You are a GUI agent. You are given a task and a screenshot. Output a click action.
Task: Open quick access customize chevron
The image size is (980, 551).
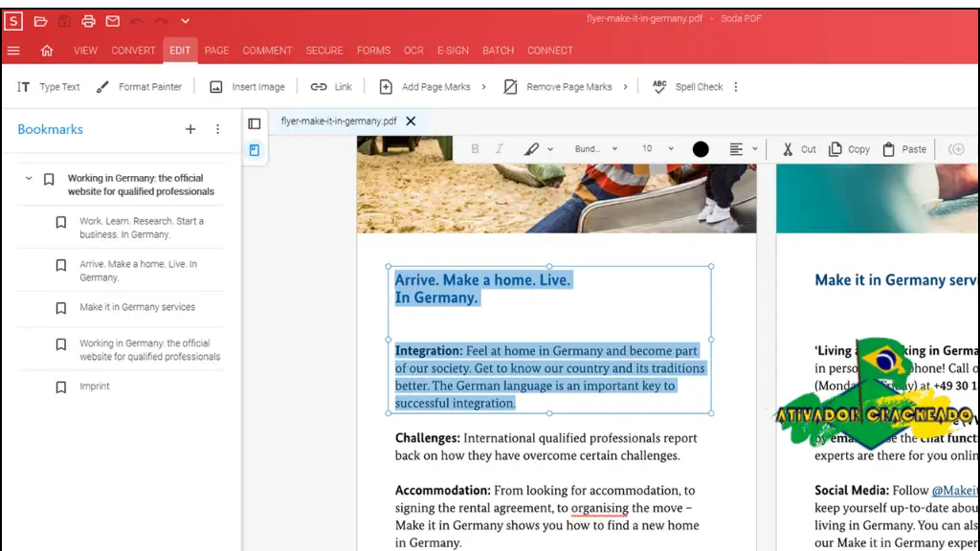pos(185,21)
